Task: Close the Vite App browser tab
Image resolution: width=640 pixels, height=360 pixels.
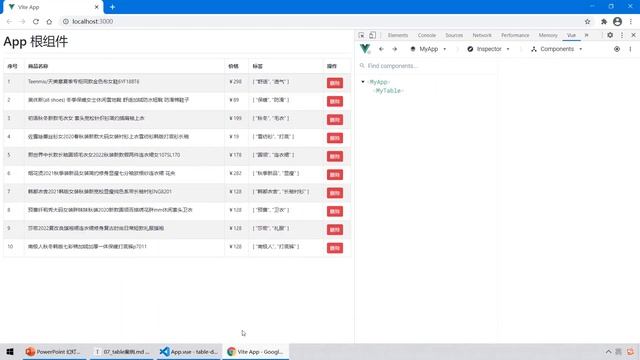Action: coord(97,7)
